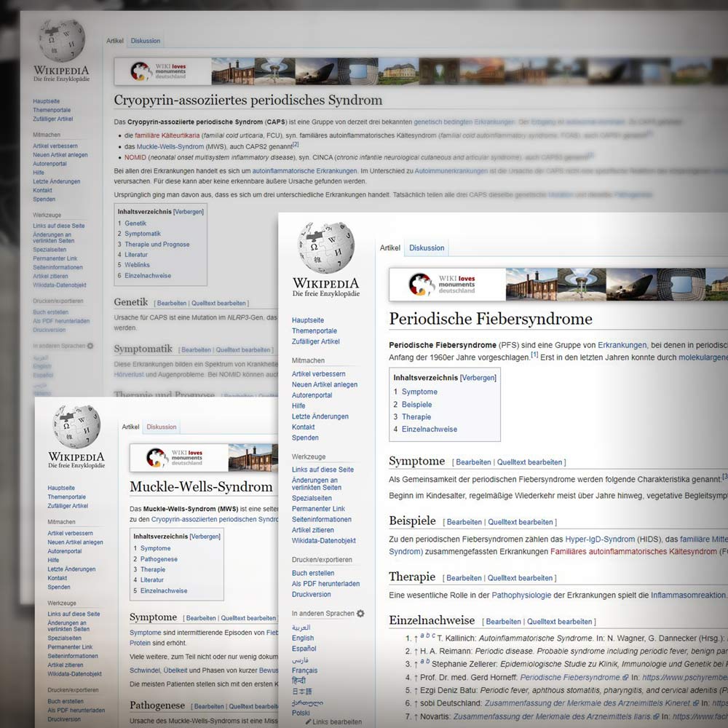
Task: Hide the table of contents on Periodische Fiebersyndrome
Action: point(478,378)
